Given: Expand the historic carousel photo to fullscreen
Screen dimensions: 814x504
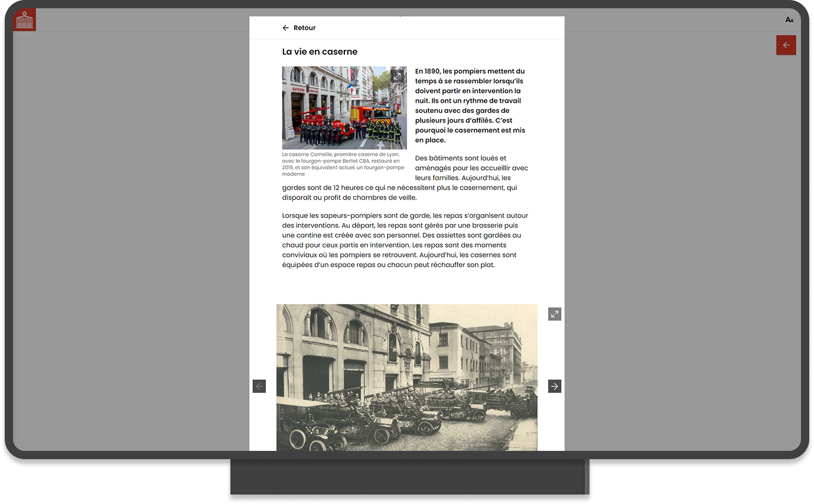Looking at the screenshot, I should [x=554, y=314].
